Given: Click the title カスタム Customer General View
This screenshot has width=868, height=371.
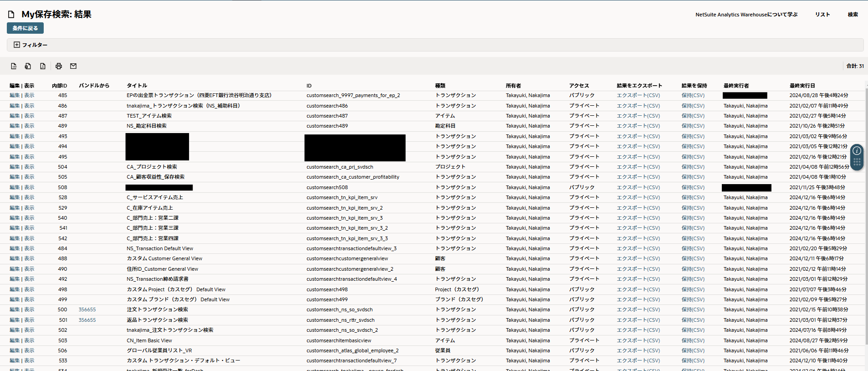Looking at the screenshot, I should point(164,258).
